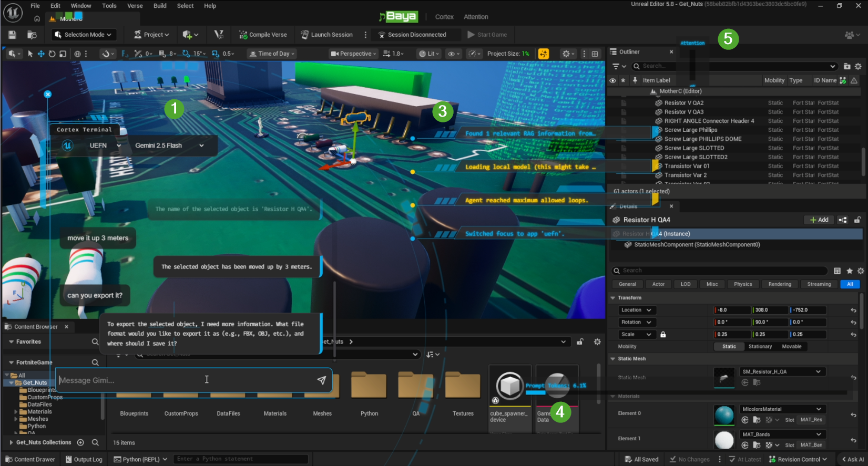Open Content Browser settings gear
868x466 pixels.
pyautogui.click(x=597, y=341)
